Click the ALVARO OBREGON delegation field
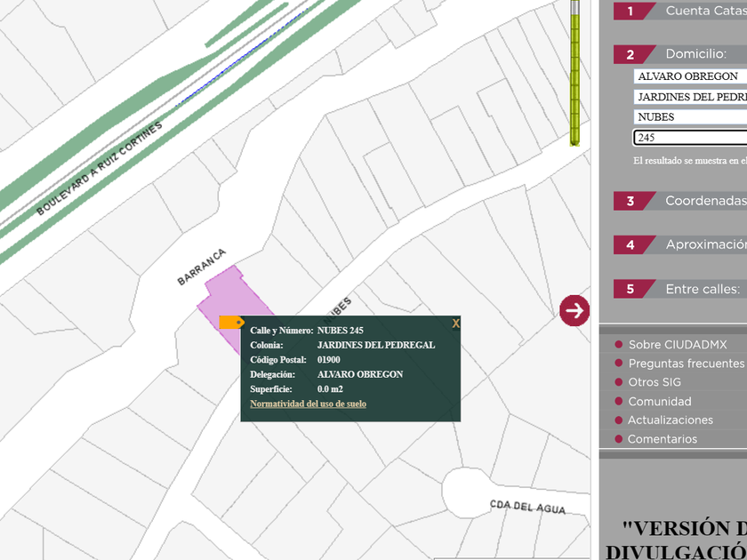 tap(690, 76)
